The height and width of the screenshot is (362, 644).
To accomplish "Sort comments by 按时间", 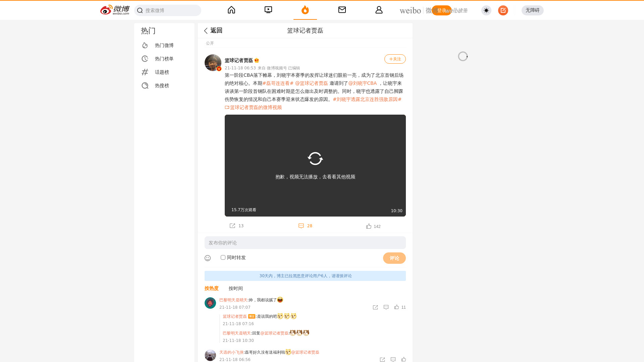I will (236, 288).
